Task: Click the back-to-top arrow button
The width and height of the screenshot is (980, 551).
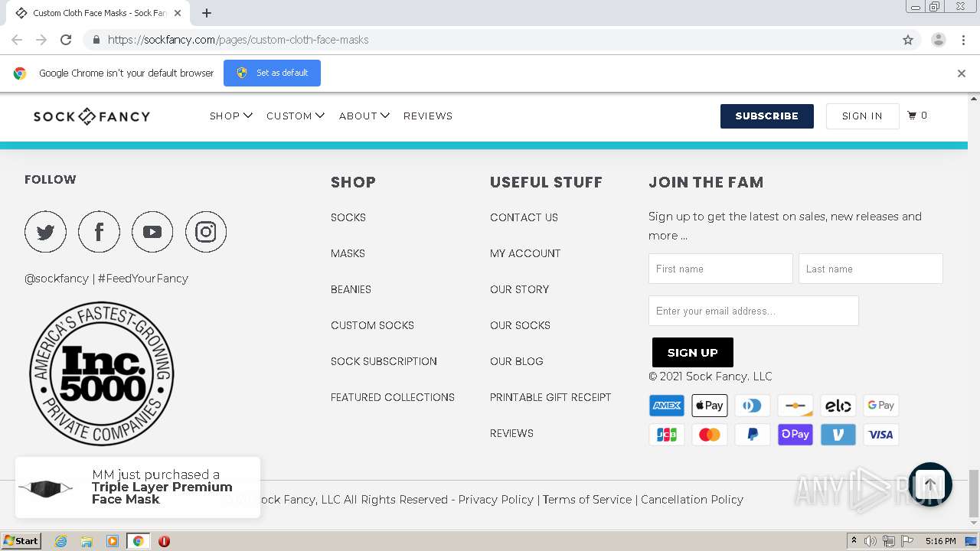Action: (x=929, y=484)
